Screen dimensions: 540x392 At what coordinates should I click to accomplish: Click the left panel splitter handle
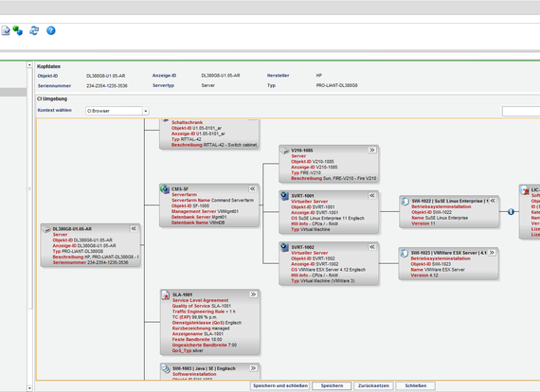(x=29, y=188)
